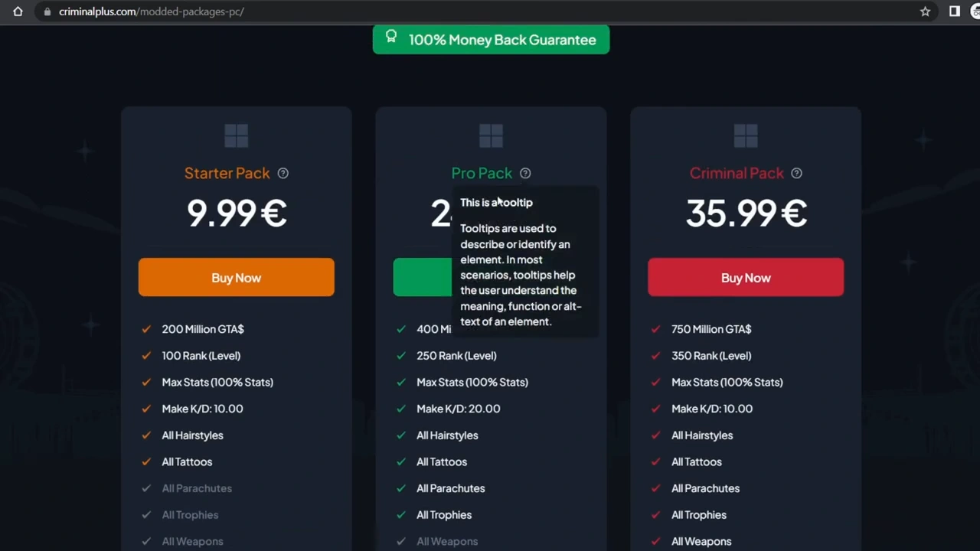The image size is (980, 551).
Task: Toggle the Max Stats checkmark under Criminal Pack
Action: click(655, 382)
